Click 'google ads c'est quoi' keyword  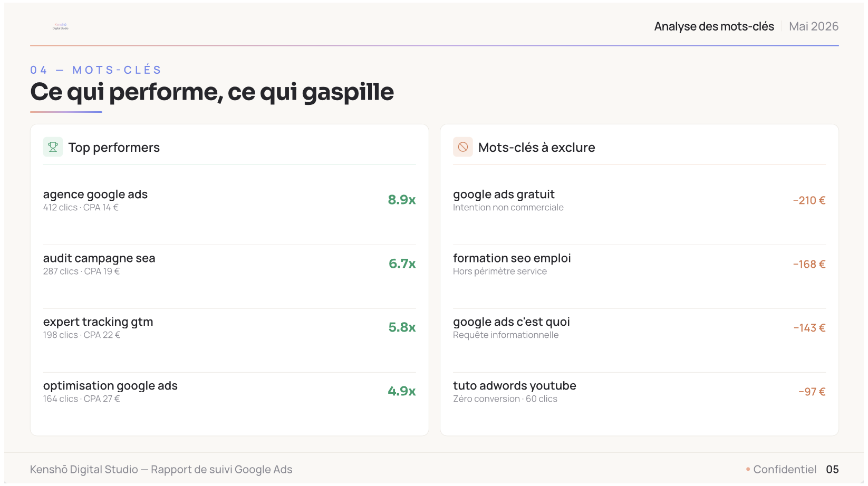512,322
